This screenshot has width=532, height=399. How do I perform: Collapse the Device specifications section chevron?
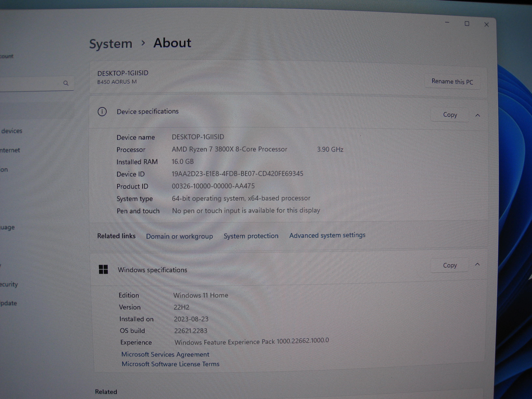point(478,115)
